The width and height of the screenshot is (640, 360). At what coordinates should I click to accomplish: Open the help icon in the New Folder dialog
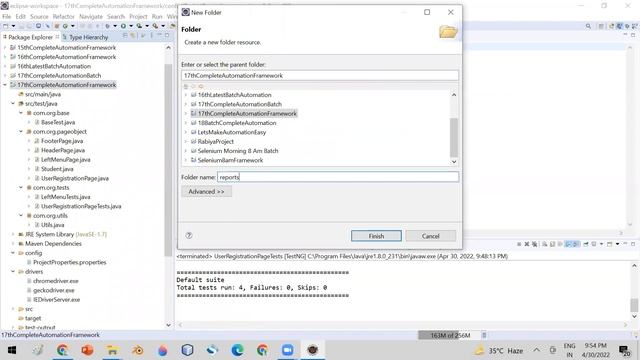[189, 236]
